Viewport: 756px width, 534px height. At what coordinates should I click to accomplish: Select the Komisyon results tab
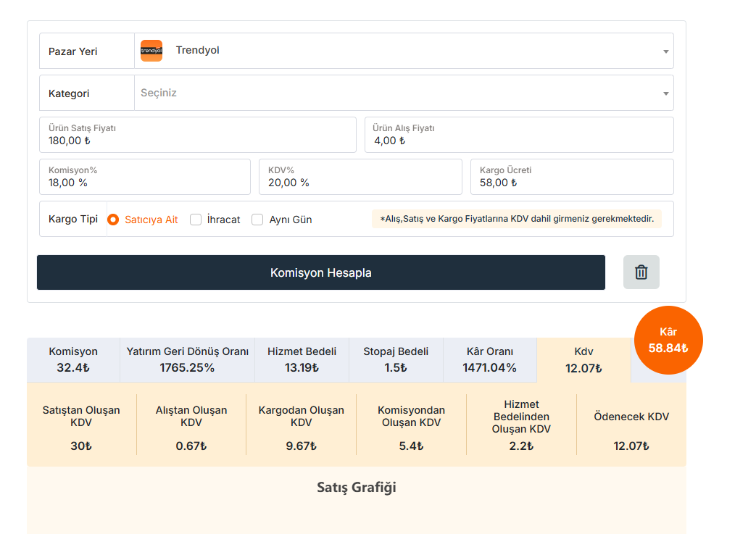(73, 360)
